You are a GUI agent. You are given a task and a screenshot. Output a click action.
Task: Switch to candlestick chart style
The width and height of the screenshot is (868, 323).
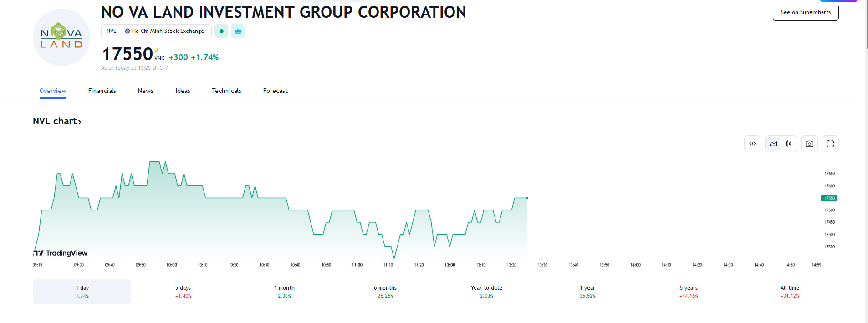coord(789,144)
